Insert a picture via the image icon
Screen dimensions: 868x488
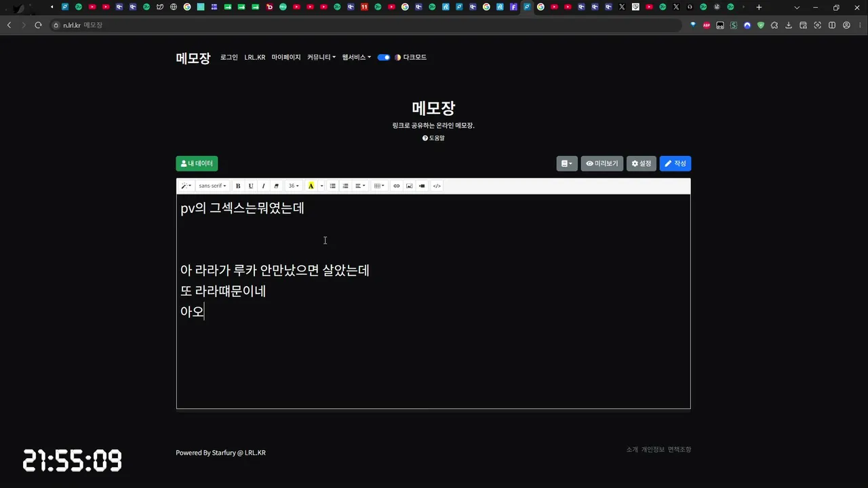point(409,186)
